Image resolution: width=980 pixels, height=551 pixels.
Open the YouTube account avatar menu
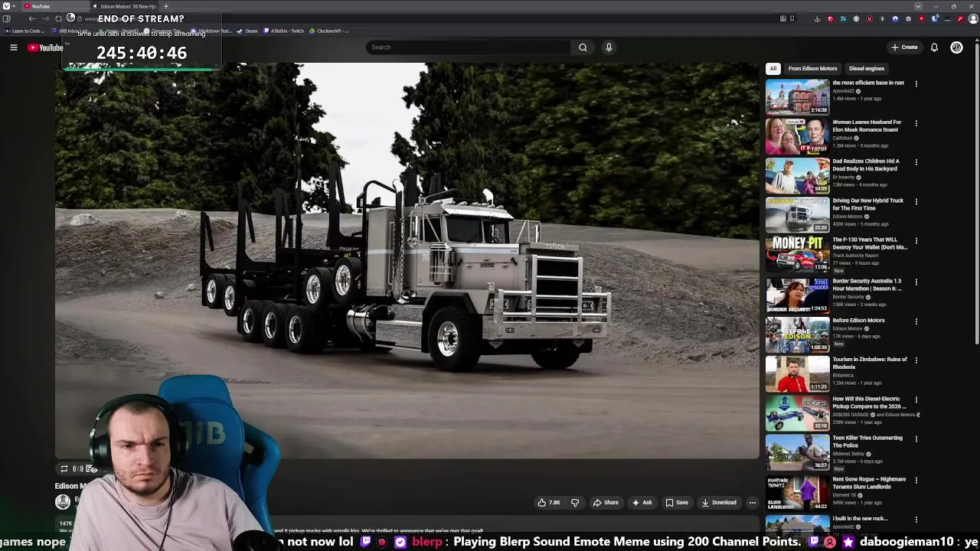[956, 47]
